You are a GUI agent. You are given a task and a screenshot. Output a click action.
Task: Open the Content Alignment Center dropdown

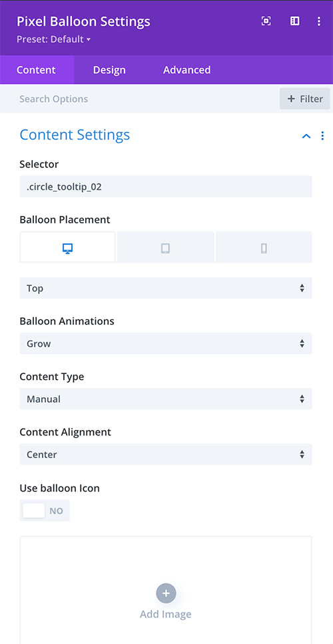coord(166,454)
